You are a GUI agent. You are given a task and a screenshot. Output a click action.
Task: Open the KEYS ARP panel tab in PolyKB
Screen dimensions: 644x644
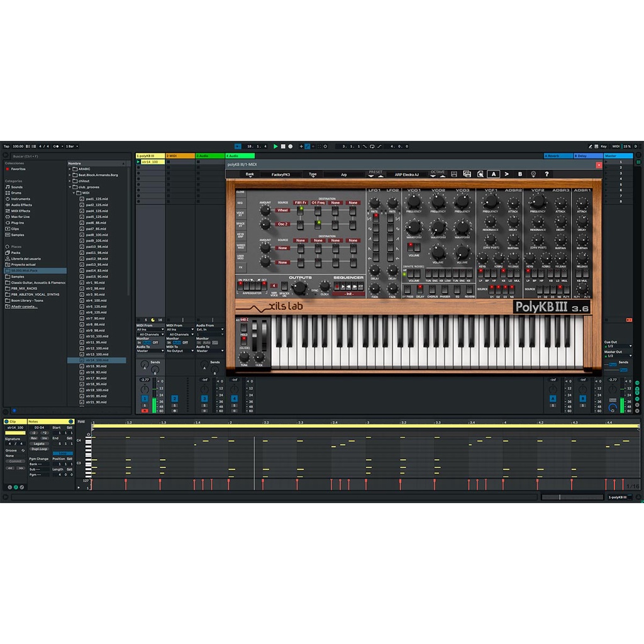pyautogui.click(x=240, y=235)
